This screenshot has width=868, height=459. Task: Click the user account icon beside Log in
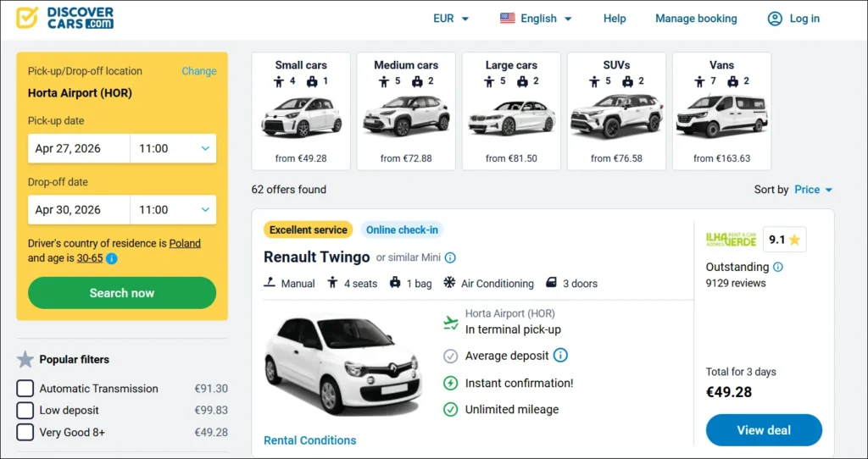[x=775, y=19]
